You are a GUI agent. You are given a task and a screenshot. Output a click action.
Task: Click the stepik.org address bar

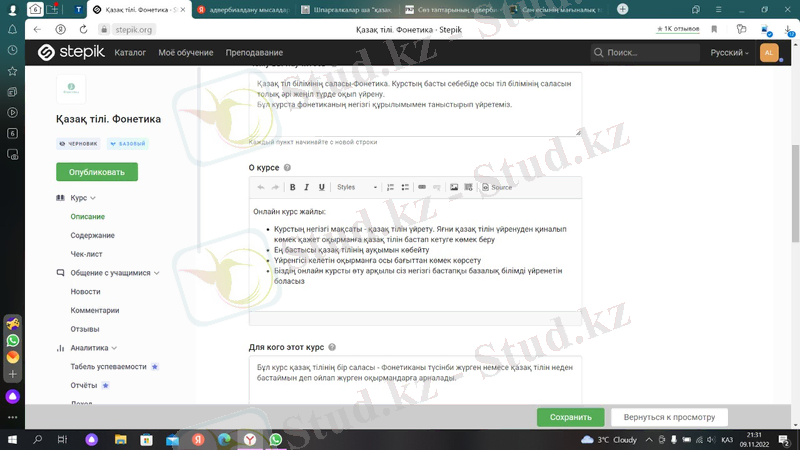134,30
